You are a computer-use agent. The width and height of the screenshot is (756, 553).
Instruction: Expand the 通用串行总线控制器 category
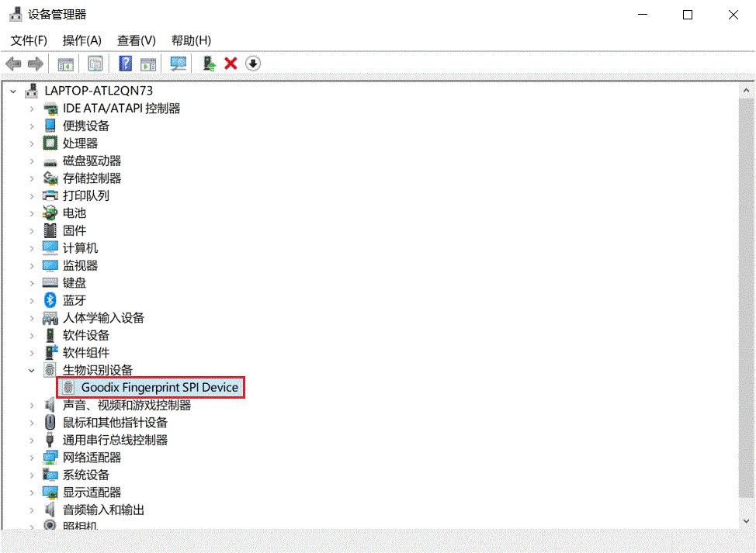32,441
